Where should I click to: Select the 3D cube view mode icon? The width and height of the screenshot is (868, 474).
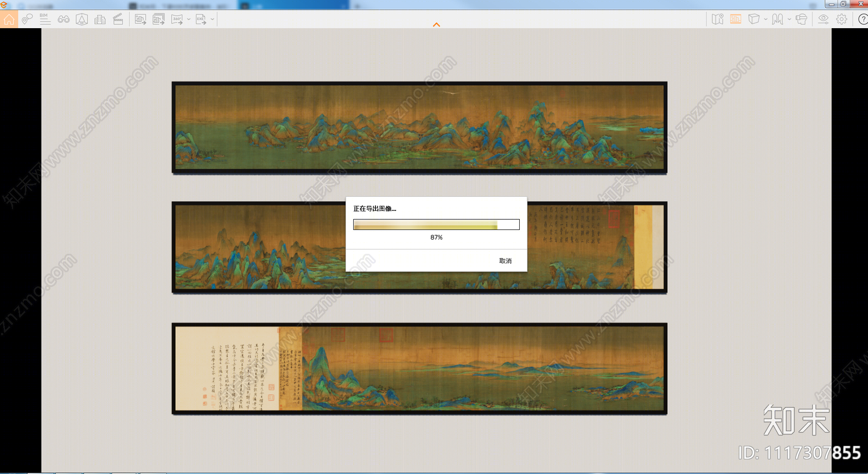[x=754, y=20]
